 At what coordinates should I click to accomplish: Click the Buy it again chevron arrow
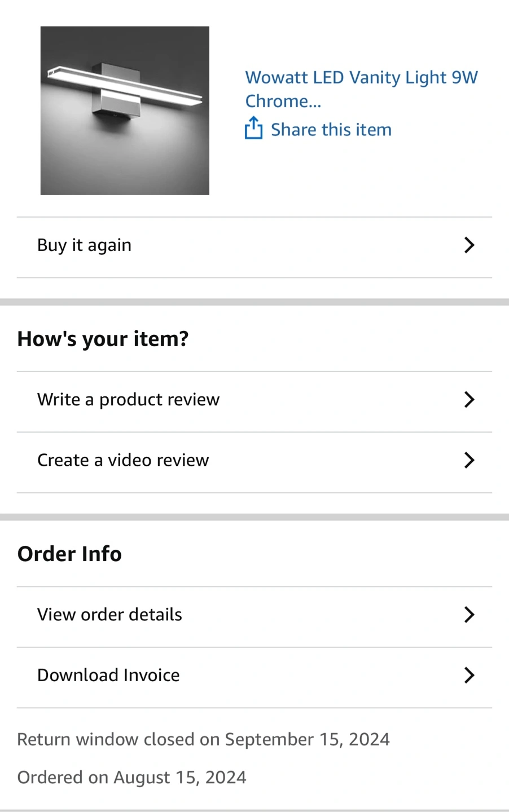coord(469,245)
